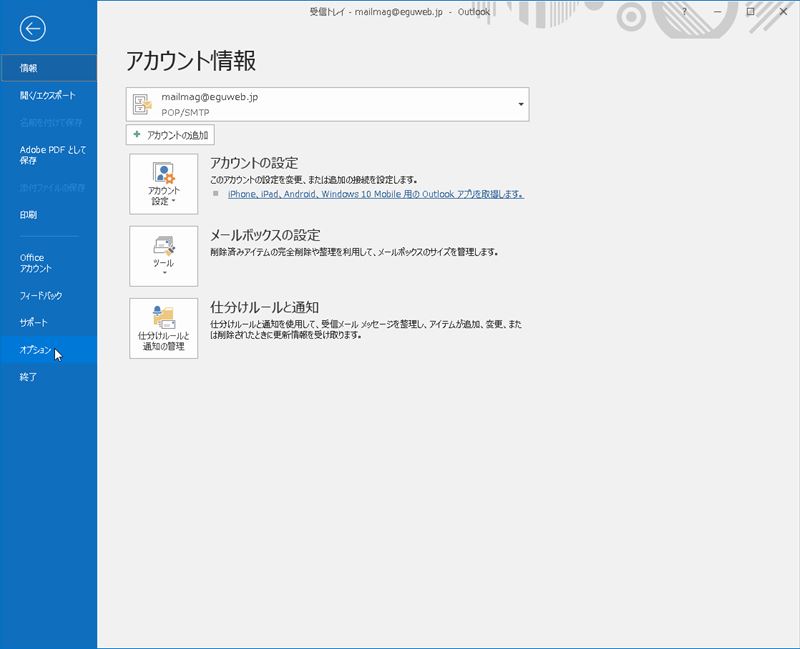This screenshot has width=800, height=649.
Task: Follow the Outlook mobile app download link
Action: (x=375, y=194)
